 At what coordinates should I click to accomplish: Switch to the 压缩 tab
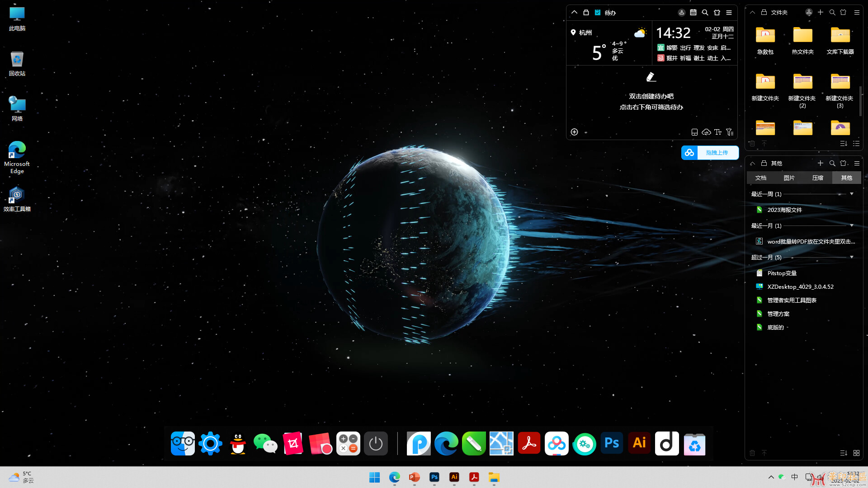click(818, 178)
